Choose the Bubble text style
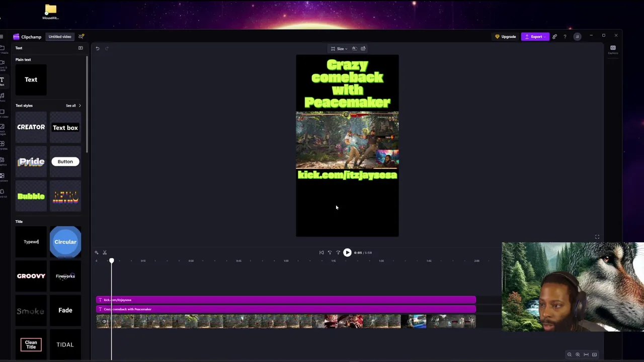The height and width of the screenshot is (362, 644). [31, 196]
